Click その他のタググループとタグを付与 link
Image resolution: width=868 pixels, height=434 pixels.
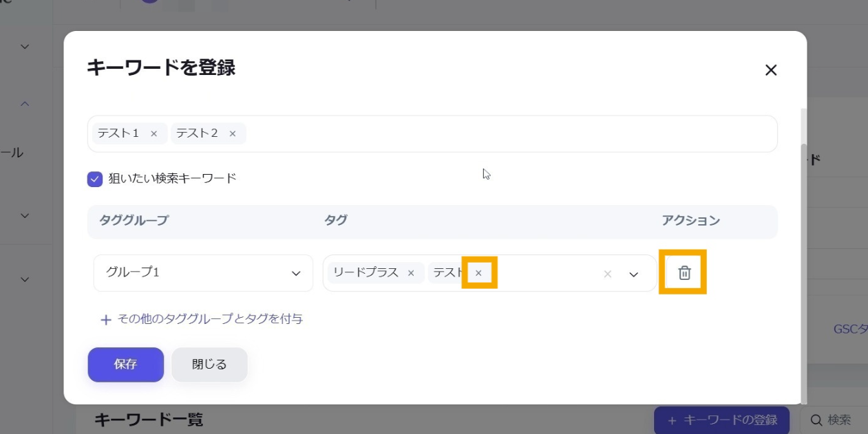click(210, 319)
